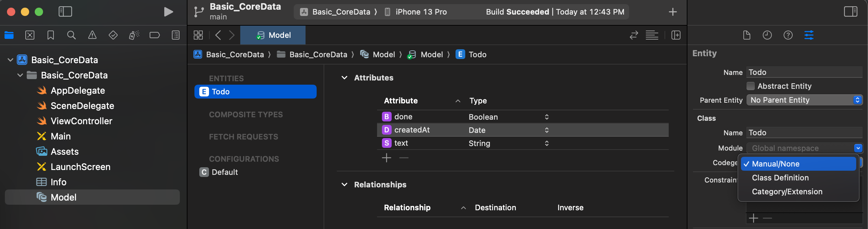The image size is (868, 229).
Task: Choose Class Definition codegen option
Action: [x=799, y=178]
